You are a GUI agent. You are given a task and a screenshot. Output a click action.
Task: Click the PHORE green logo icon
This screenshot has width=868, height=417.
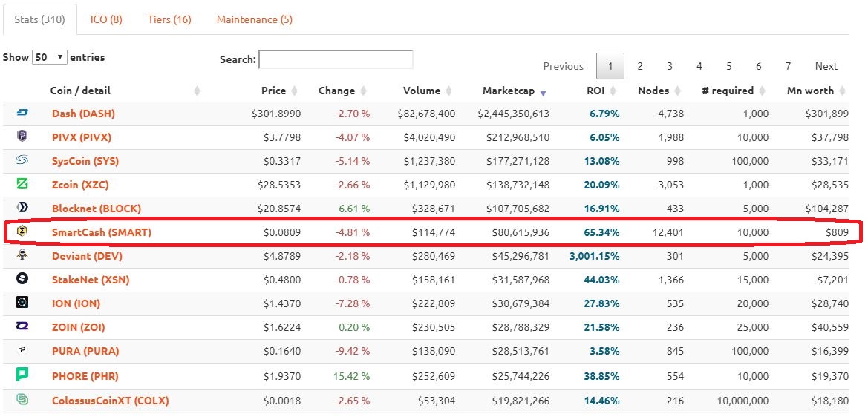click(x=23, y=375)
